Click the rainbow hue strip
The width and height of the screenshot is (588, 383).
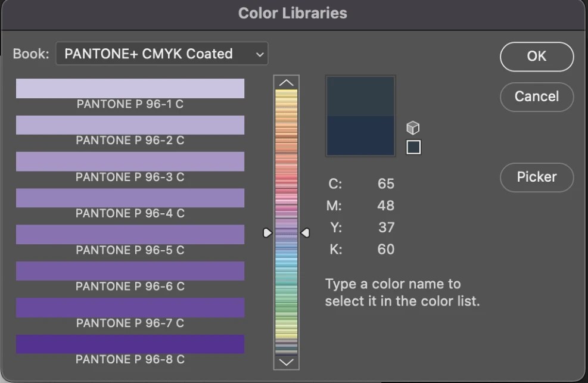point(286,222)
